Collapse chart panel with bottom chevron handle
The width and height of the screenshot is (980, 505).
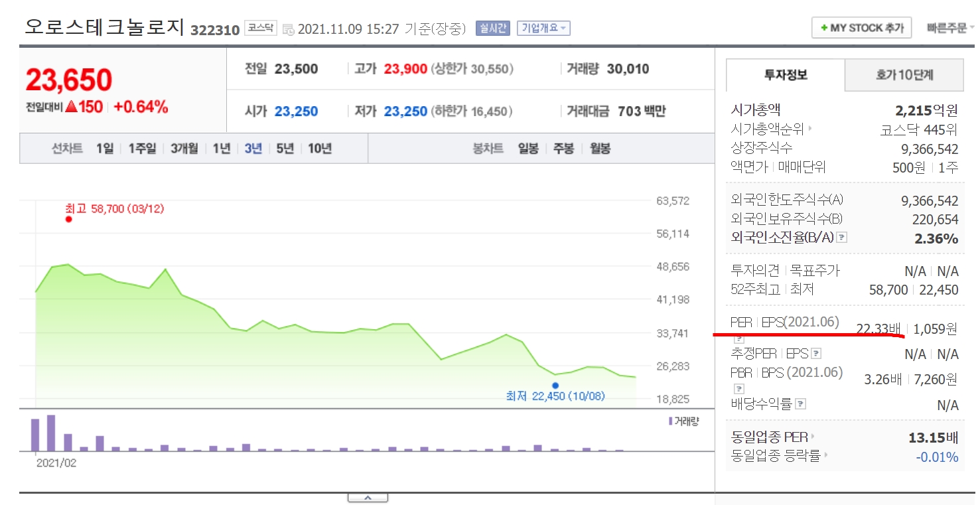click(x=367, y=498)
